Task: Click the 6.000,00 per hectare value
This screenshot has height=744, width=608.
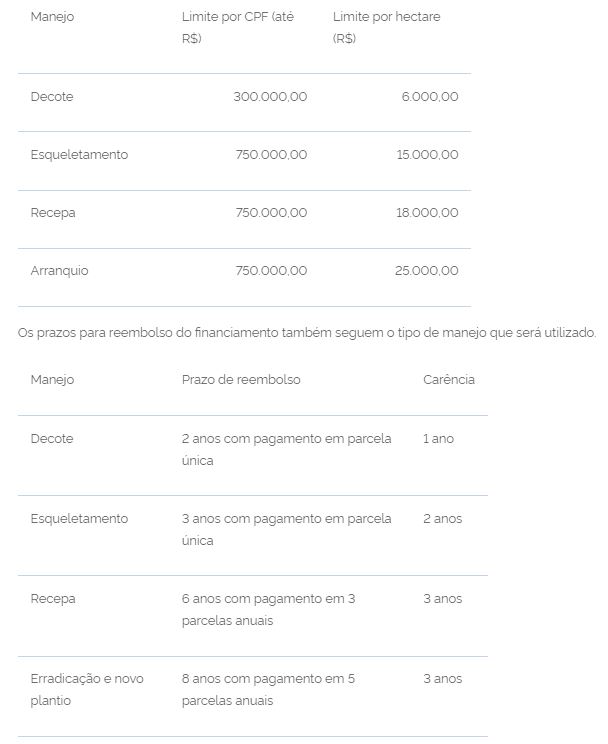Action: pos(430,97)
